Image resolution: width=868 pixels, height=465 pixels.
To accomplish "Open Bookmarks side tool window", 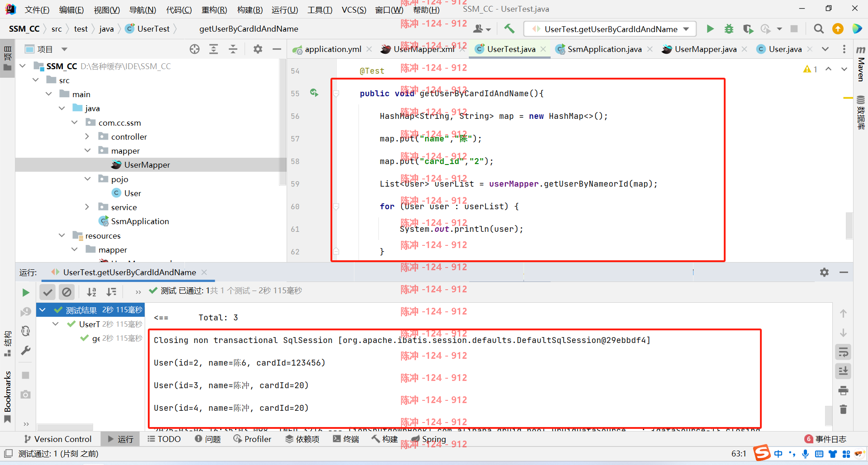I will pyautogui.click(x=7, y=396).
